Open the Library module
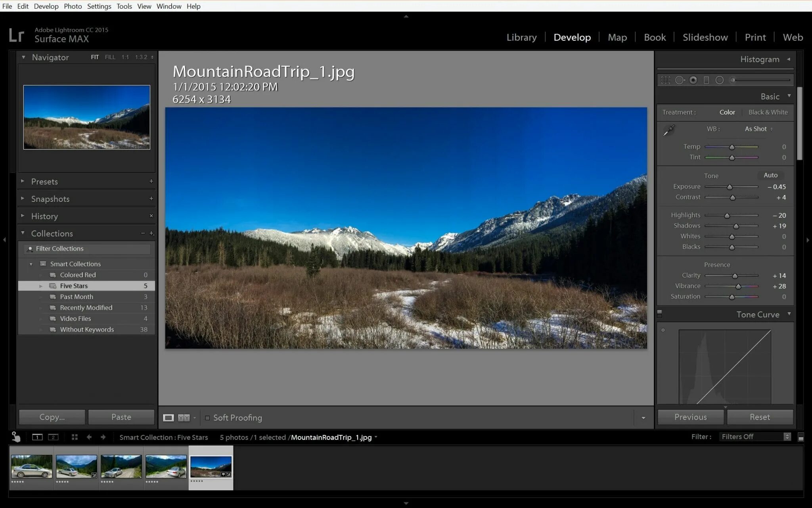 coord(521,37)
